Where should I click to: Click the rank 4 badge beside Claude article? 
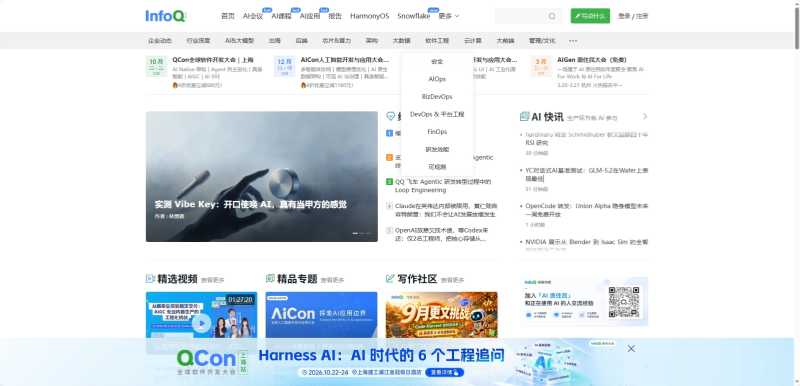pos(389,206)
